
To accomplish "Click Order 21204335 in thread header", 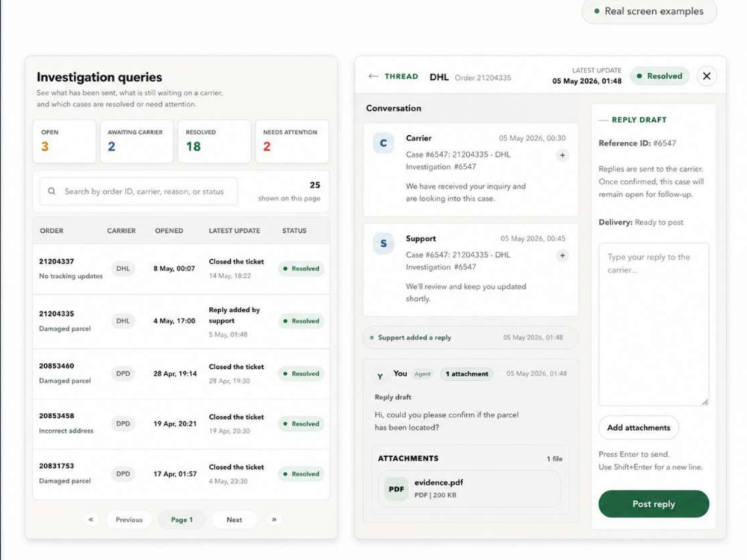I will [x=483, y=78].
